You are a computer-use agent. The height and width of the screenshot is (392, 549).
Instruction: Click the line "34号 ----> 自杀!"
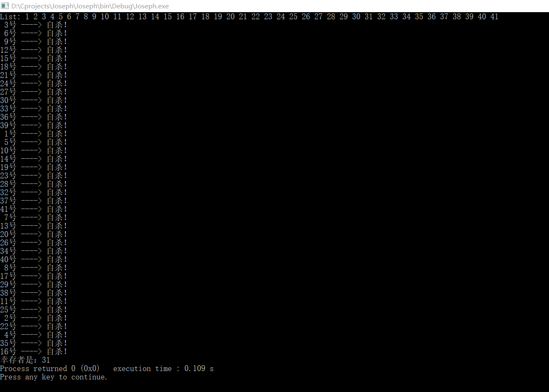click(34, 251)
